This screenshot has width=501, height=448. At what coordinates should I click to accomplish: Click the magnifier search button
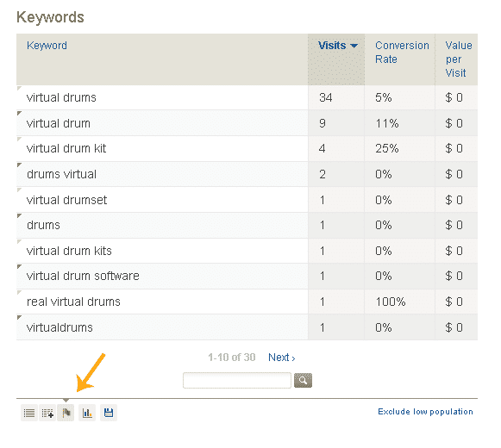[303, 380]
